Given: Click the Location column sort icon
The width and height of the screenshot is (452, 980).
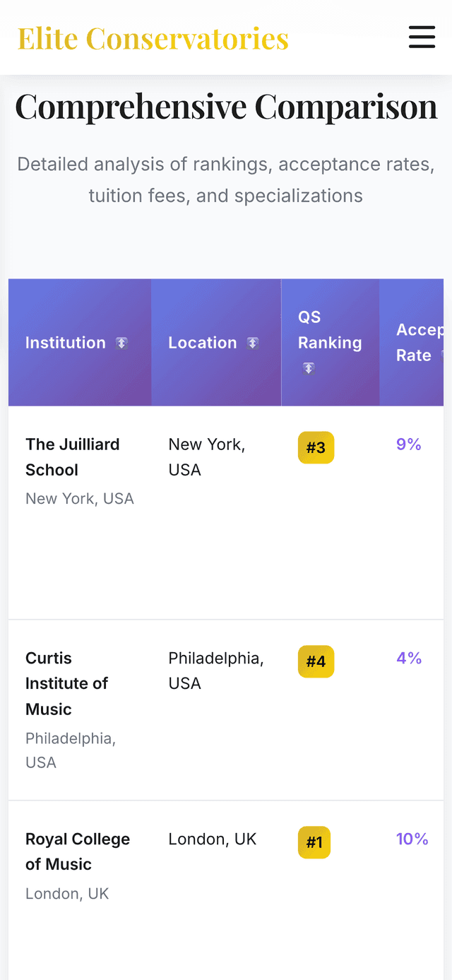Looking at the screenshot, I should click(x=253, y=343).
